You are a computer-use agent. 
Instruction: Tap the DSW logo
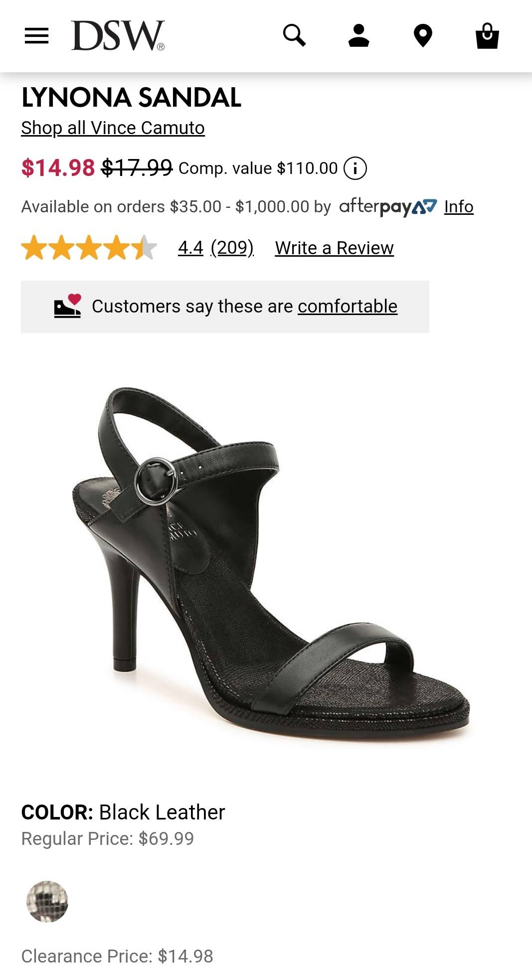[118, 36]
